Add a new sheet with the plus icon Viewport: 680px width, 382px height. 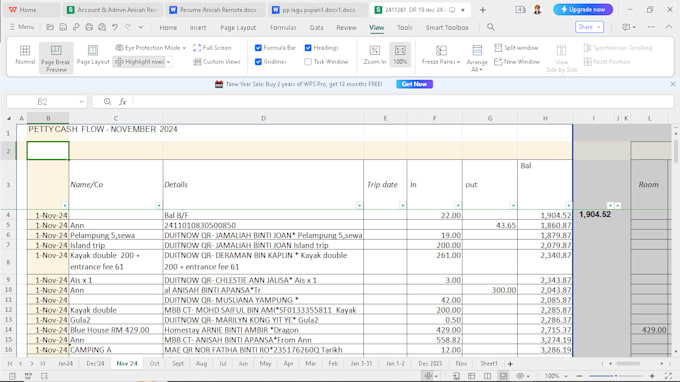pyautogui.click(x=510, y=363)
